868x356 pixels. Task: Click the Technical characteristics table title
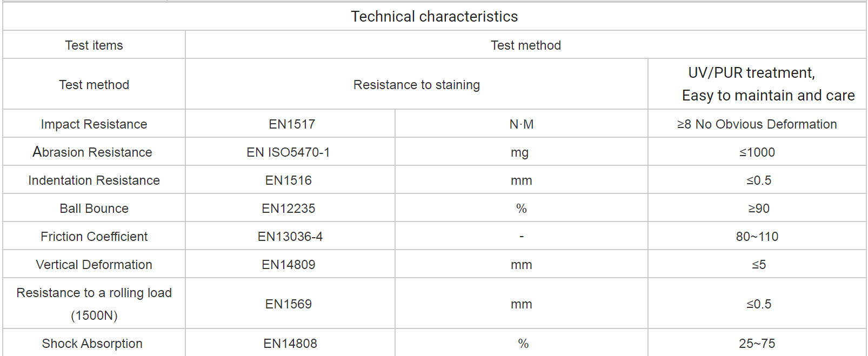(434, 17)
